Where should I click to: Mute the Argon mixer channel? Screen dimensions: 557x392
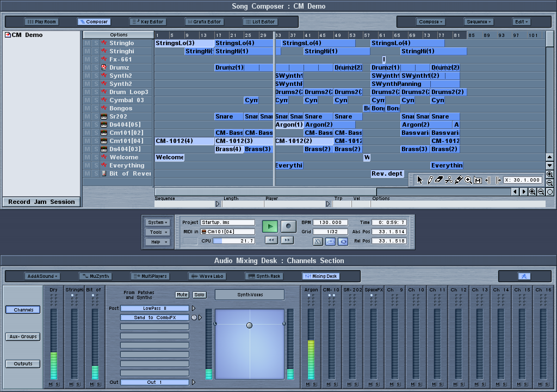(308, 384)
